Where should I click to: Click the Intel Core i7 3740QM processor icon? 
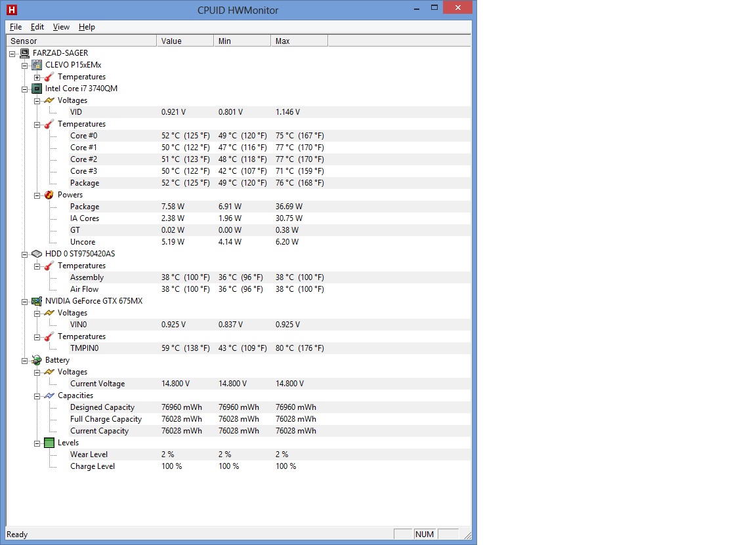coord(37,88)
